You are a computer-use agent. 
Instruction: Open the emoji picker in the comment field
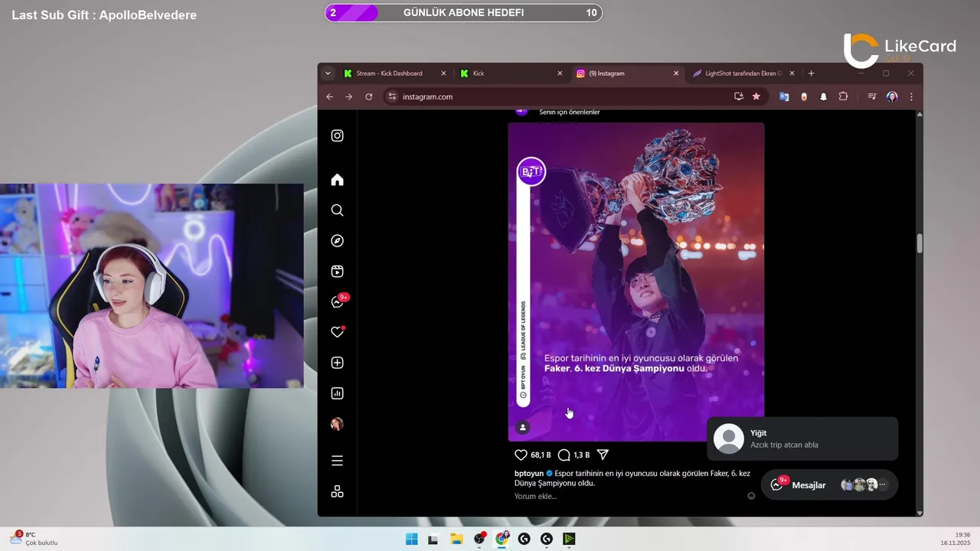[x=751, y=496]
